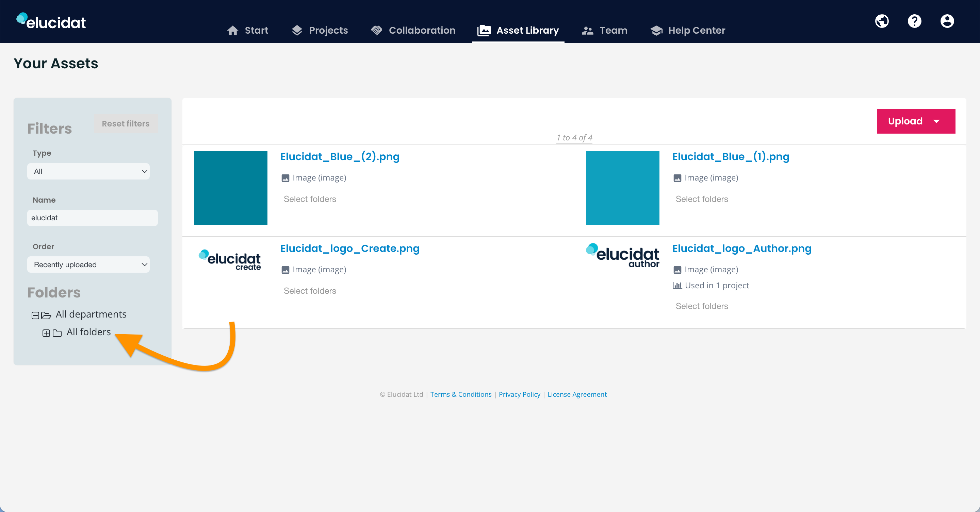
Task: Open the Projects menu item
Action: tap(320, 30)
